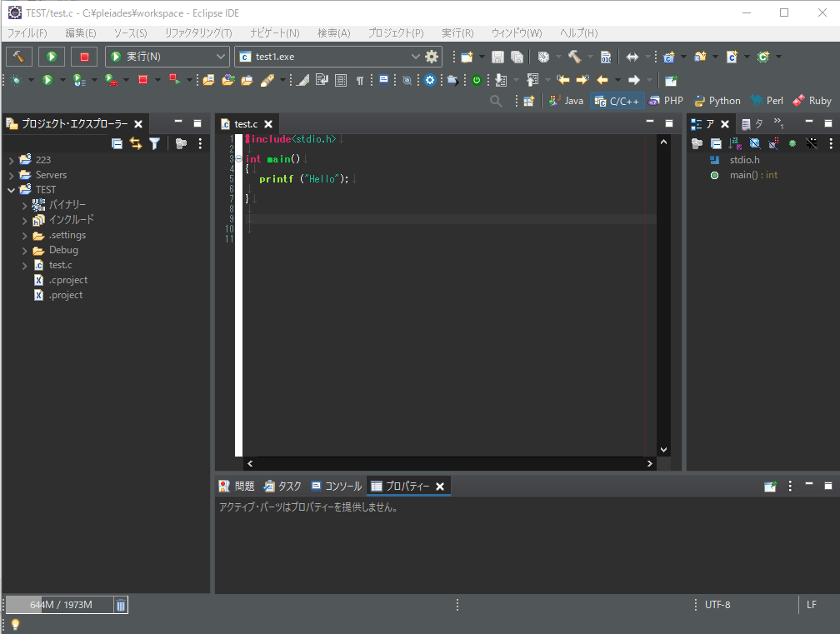Expand the 223 project node

pyautogui.click(x=12, y=160)
